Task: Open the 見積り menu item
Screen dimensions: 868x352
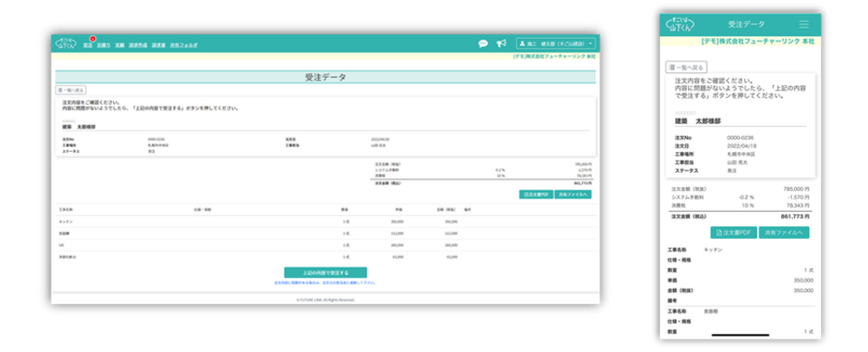Action: coord(104,45)
